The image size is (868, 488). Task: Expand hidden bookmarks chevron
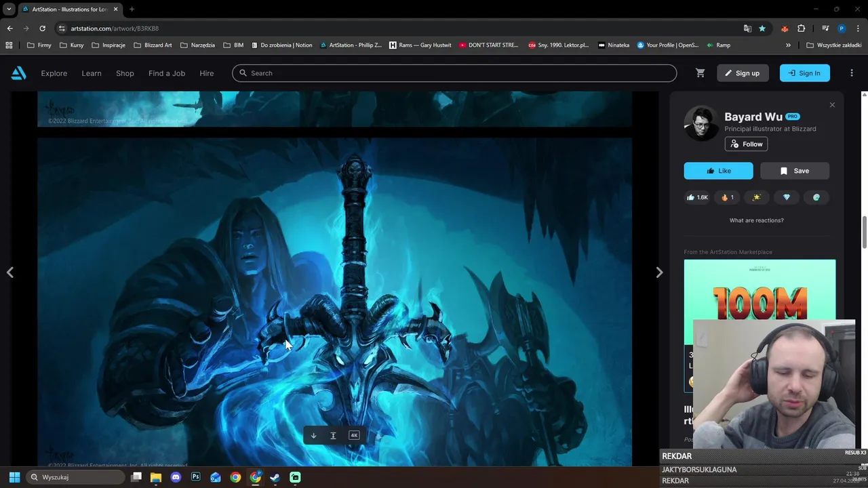(x=788, y=45)
